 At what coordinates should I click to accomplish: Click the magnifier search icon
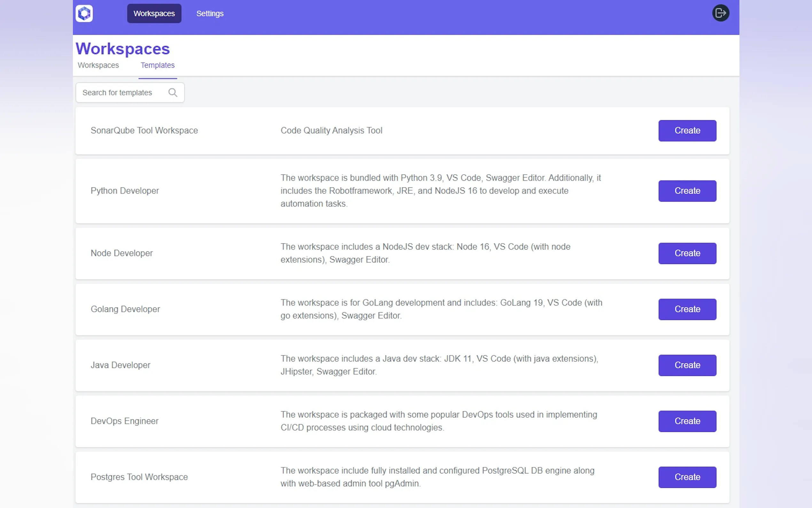173,92
